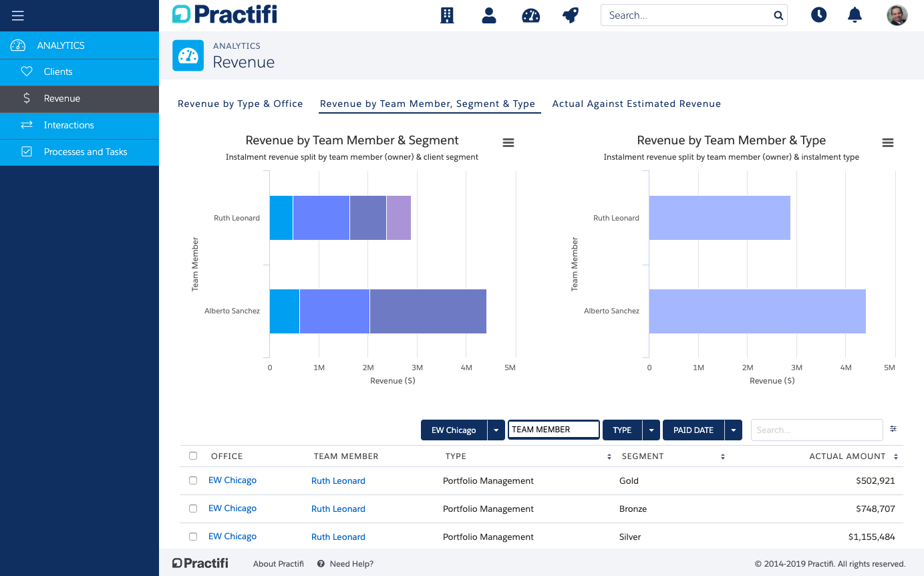Click the rocket launch icon in the header
Viewport: 924px width, 576px height.
pos(571,15)
